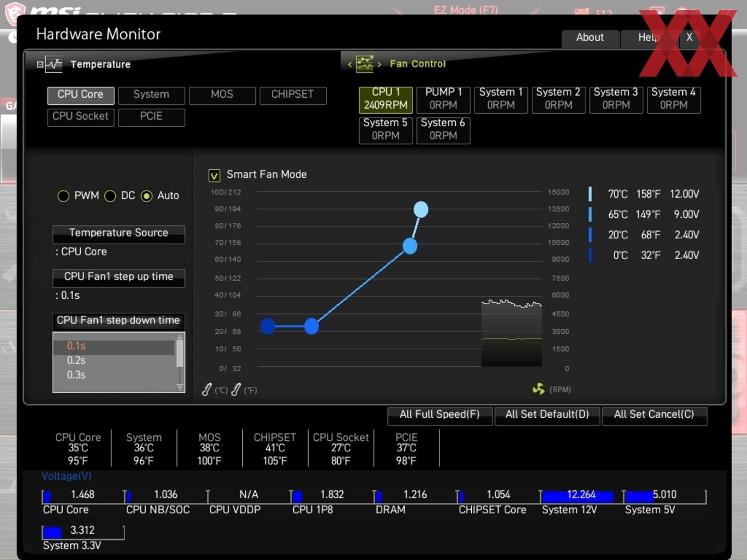
Task: Select the System 5 fan
Action: (386, 130)
